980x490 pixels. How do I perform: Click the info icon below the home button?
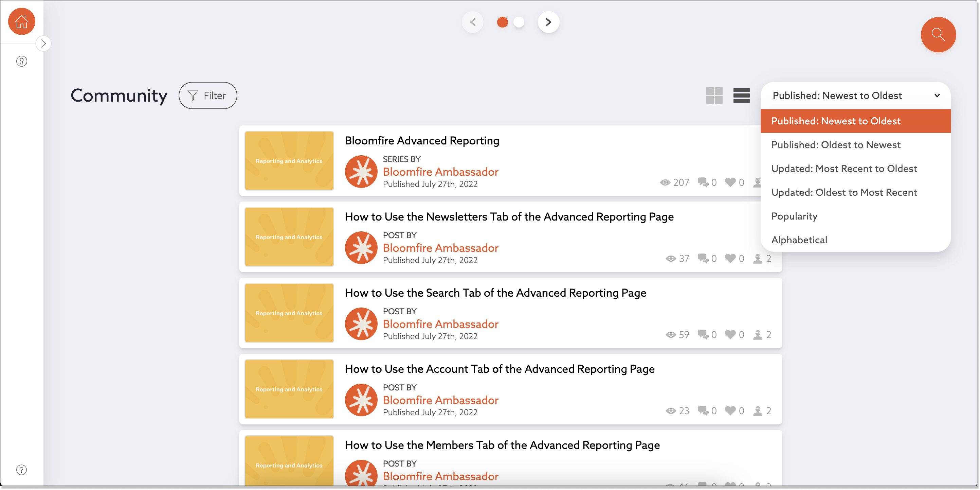21,61
